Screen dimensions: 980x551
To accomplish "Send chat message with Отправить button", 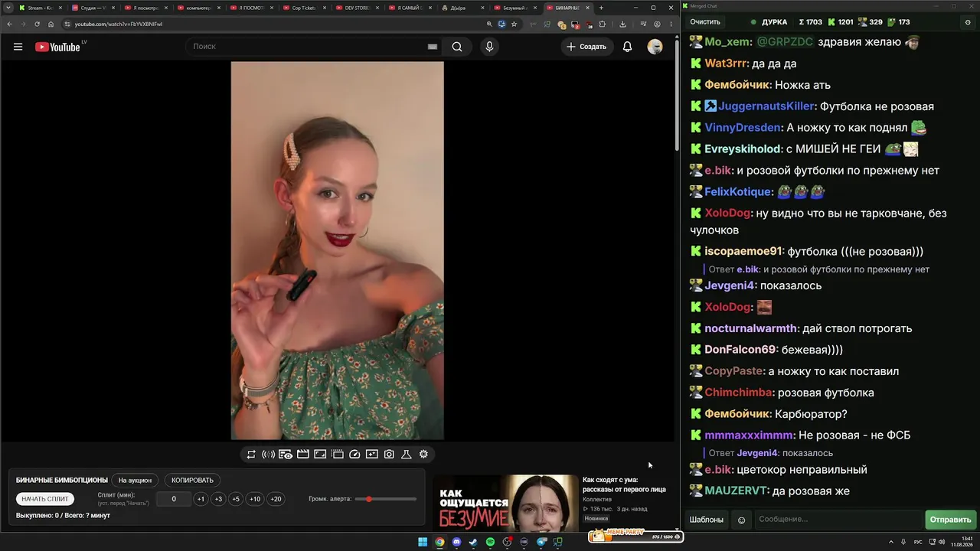I will pos(950,520).
